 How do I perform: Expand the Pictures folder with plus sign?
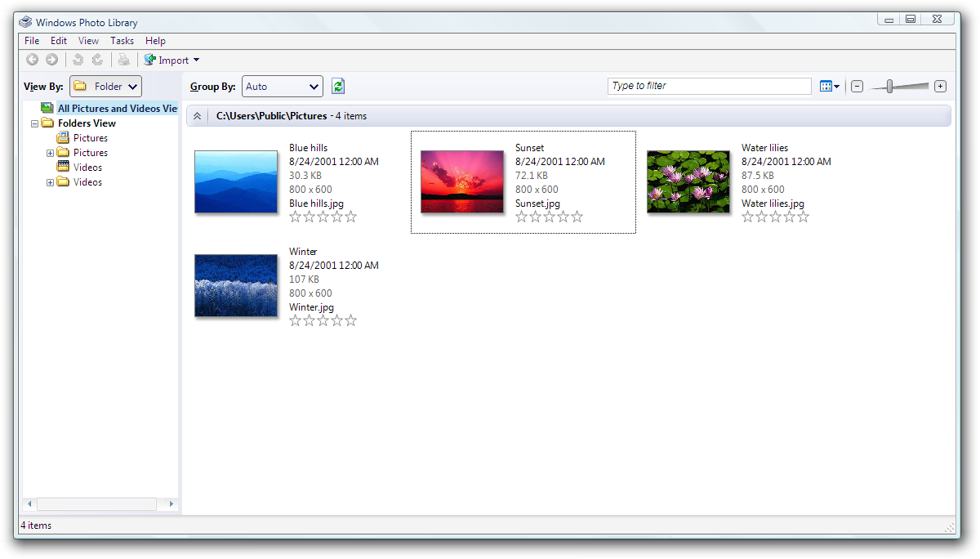50,153
